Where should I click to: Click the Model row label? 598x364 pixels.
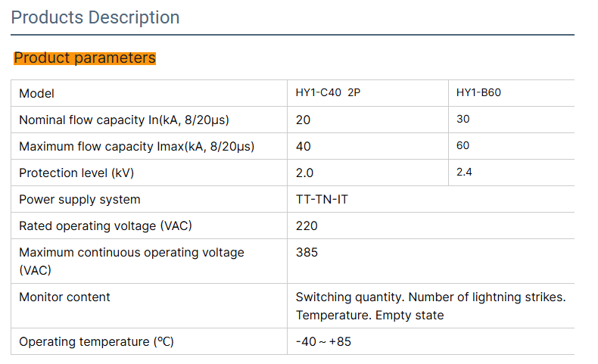point(36,93)
